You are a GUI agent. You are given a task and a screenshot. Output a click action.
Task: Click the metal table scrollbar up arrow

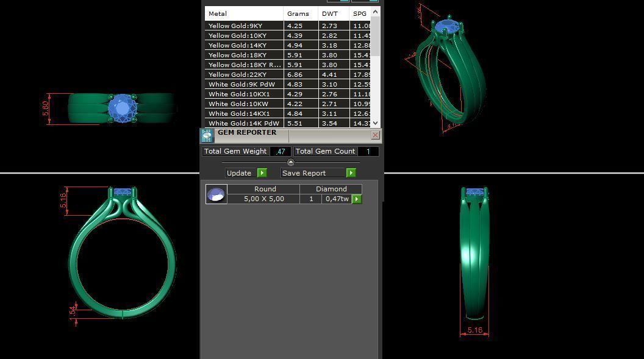tap(376, 12)
